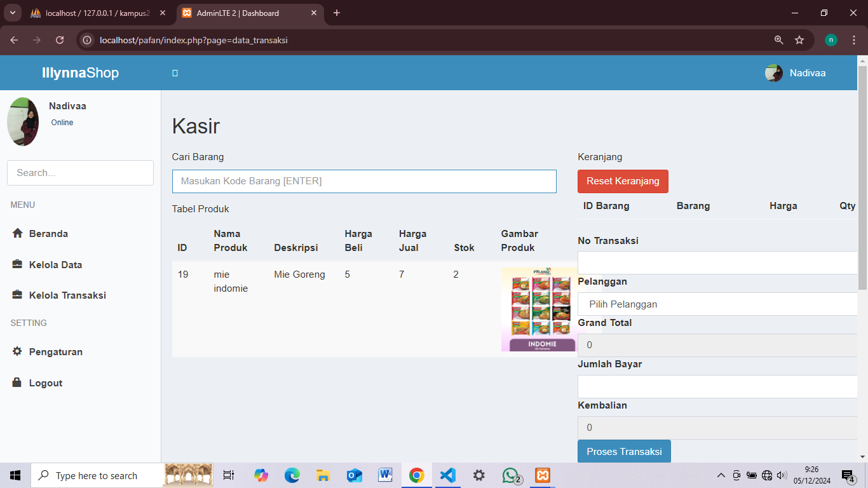Open the browser zoom magnifier icon

coord(778,40)
